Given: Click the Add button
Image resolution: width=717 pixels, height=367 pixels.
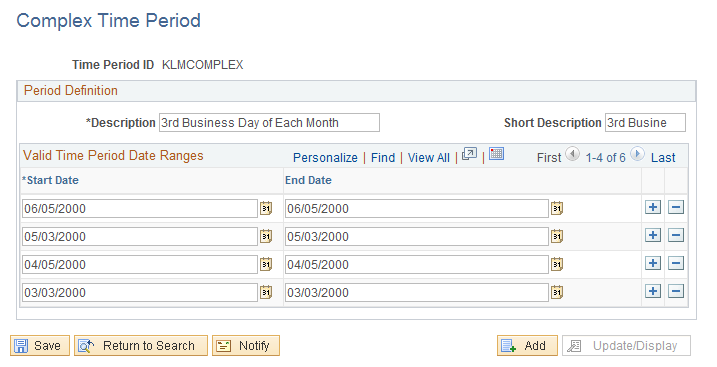Looking at the screenshot, I should point(527,346).
